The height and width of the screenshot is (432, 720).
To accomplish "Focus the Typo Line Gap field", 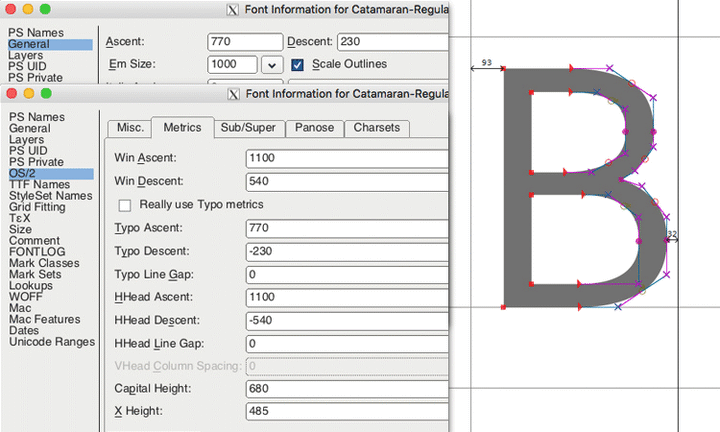I will point(346,274).
